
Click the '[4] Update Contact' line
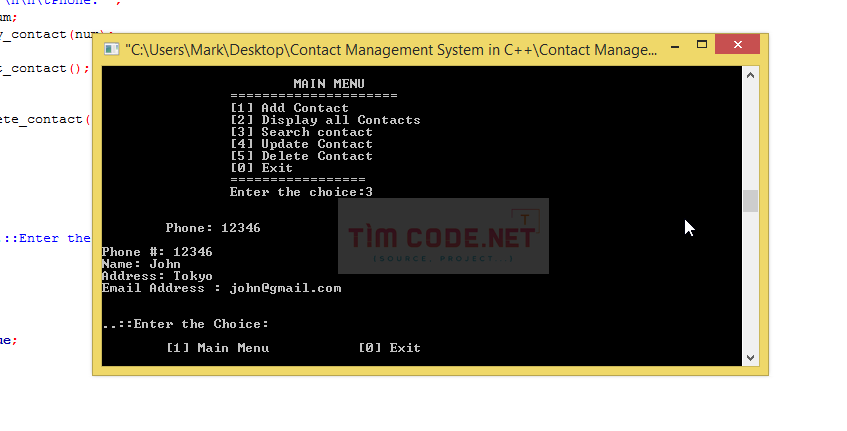(301, 144)
